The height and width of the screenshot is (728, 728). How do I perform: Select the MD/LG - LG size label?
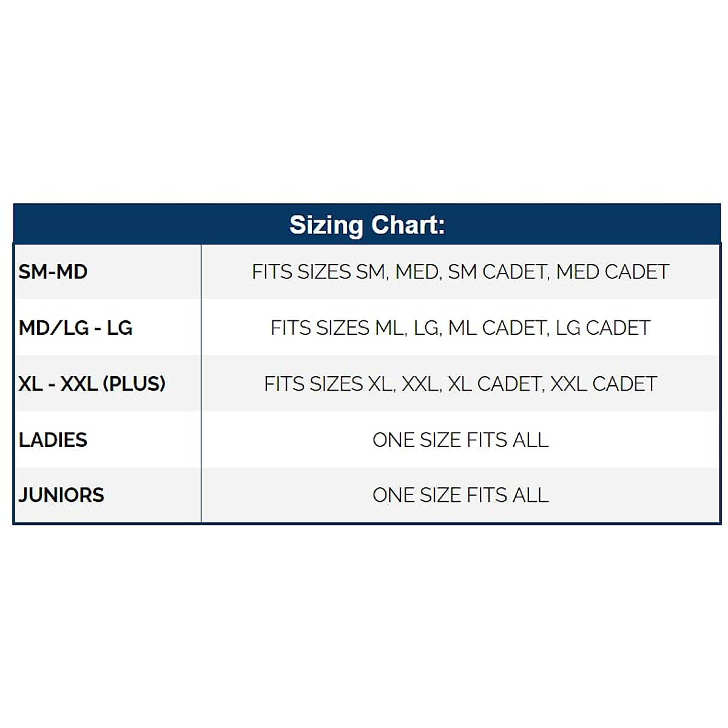coord(75,328)
